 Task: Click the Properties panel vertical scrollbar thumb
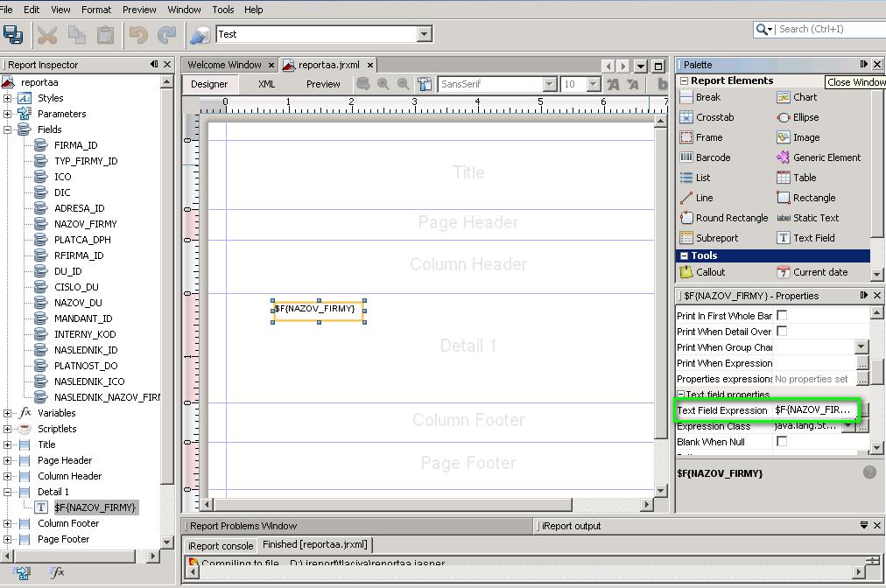[x=876, y=372]
